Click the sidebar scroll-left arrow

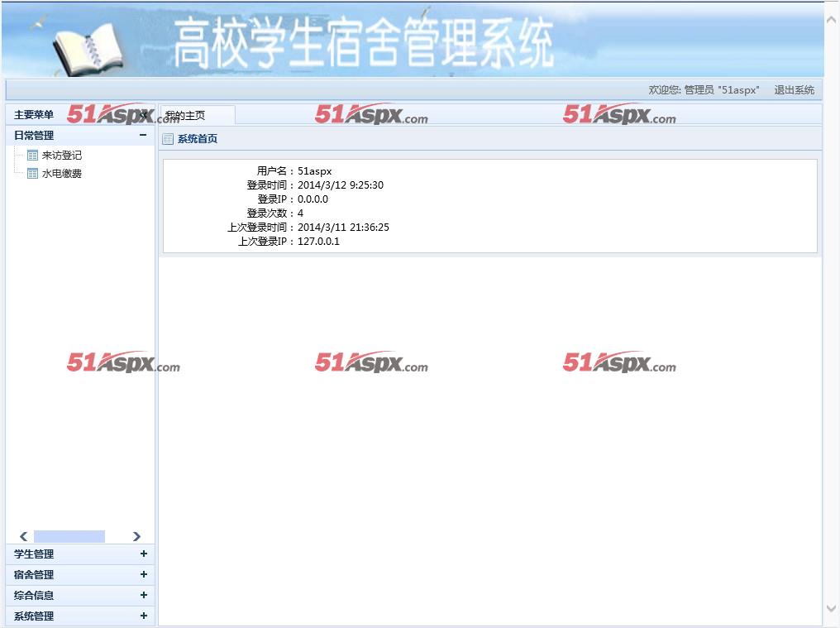coord(24,536)
